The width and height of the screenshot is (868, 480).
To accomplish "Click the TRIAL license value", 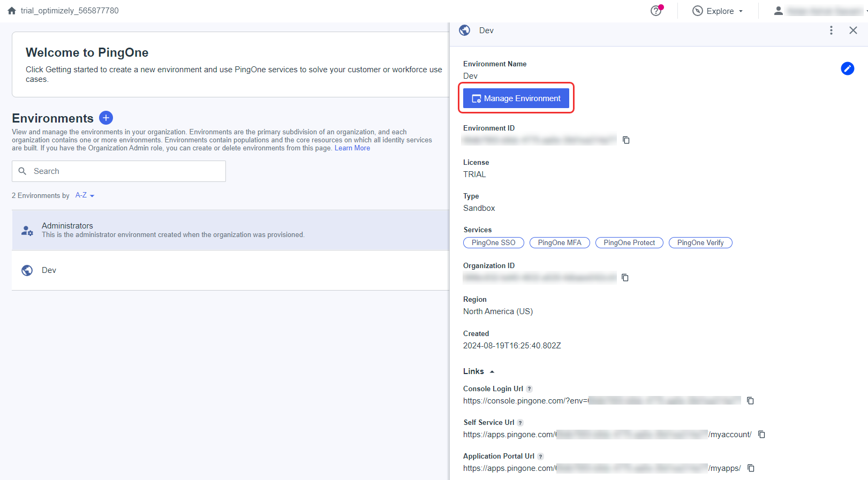I will [474, 174].
